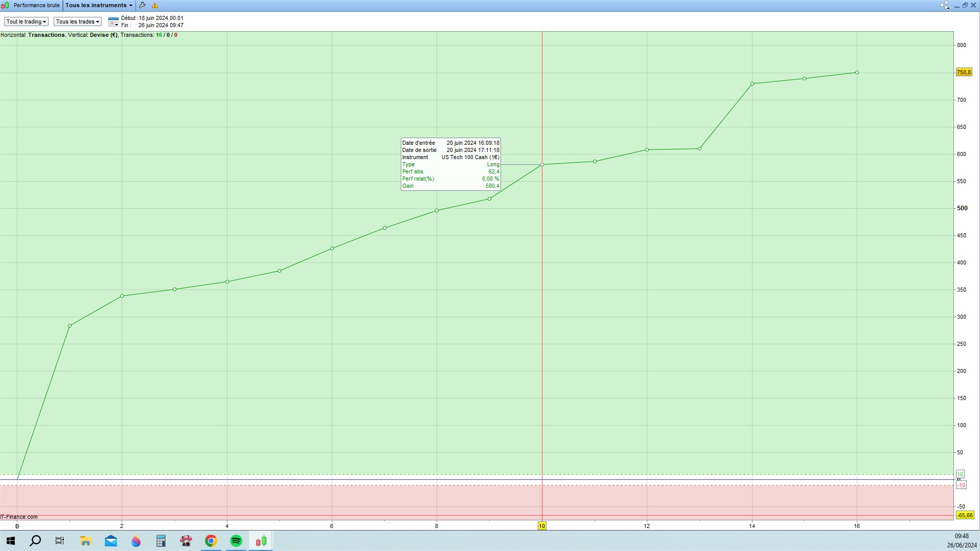Open the share menu icon
The height and width of the screenshot is (551, 980).
(945, 5)
